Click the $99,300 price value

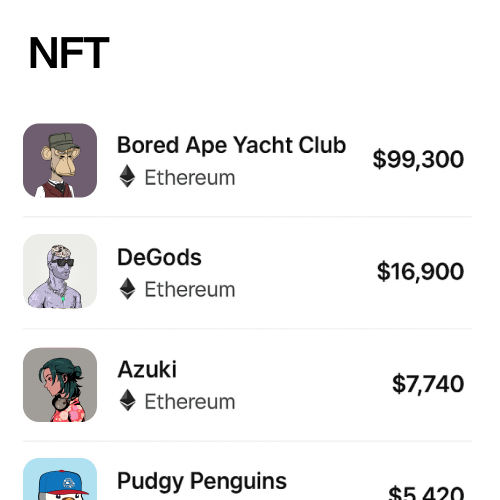pyautogui.click(x=418, y=159)
